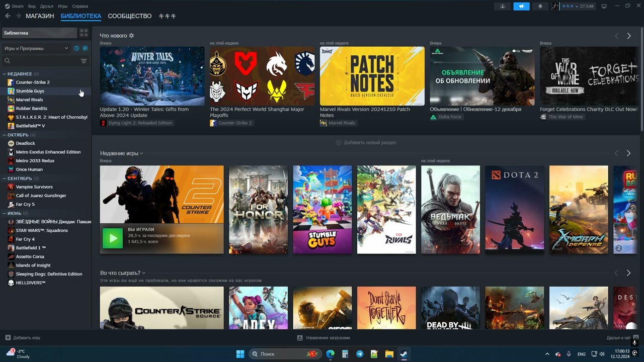Show previous items in the Что нового row
The width and height of the screenshot is (644, 362).
(616, 36)
